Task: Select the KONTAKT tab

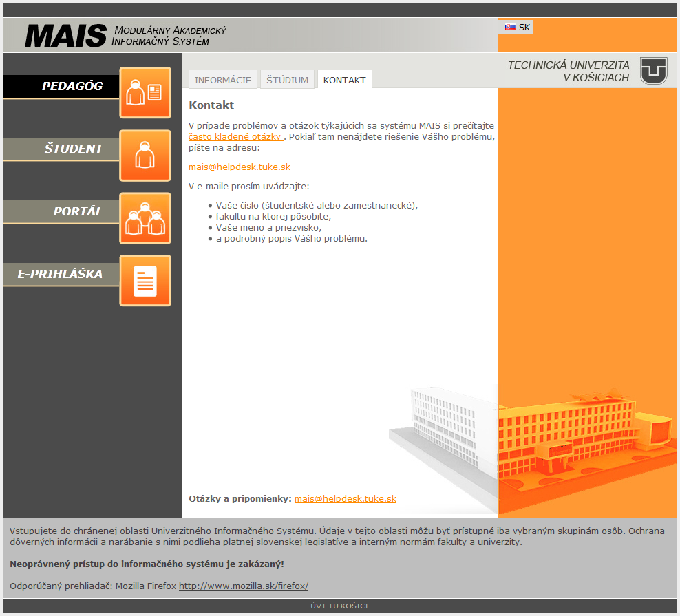Action: tap(344, 80)
